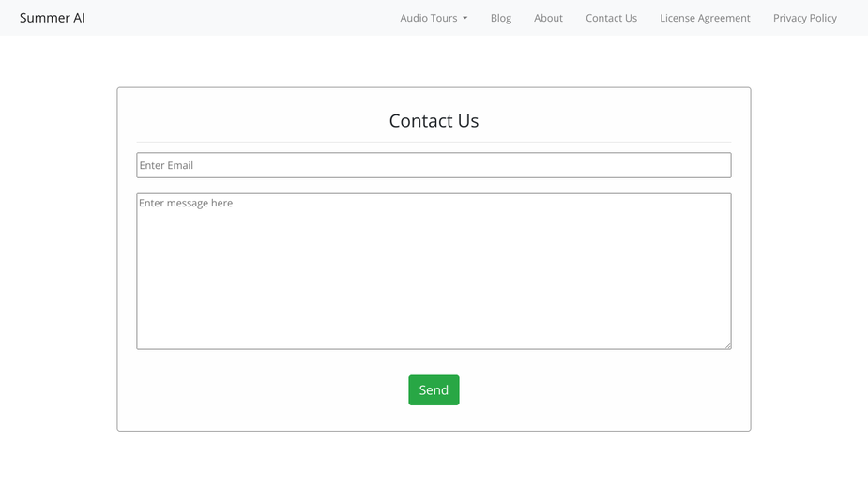Select Contact Us in the navigation bar
The height and width of the screenshot is (488, 868).
click(x=611, y=18)
